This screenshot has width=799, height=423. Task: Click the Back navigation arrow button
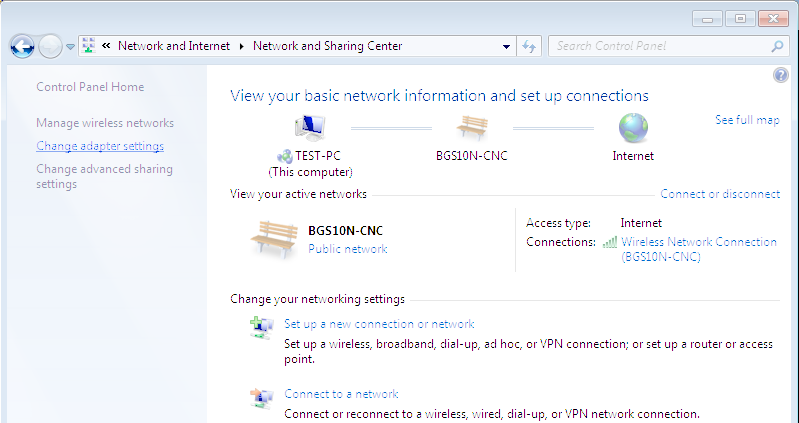(22, 46)
